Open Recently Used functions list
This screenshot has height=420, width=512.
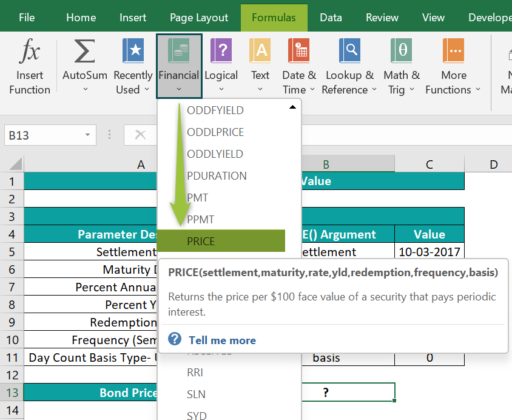pos(133,66)
